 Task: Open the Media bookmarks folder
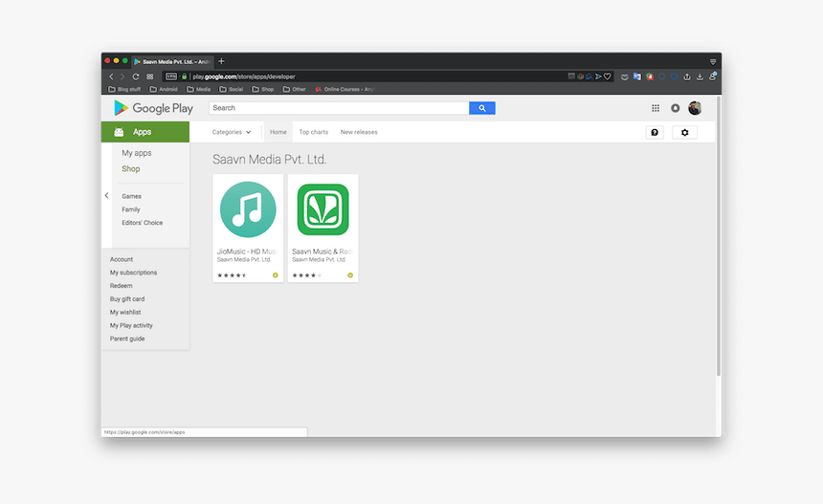199,89
